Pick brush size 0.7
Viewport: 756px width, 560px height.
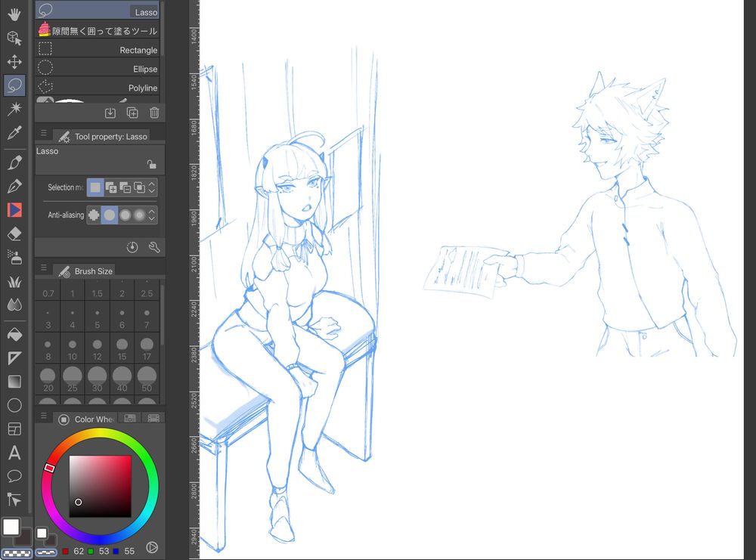(x=48, y=289)
